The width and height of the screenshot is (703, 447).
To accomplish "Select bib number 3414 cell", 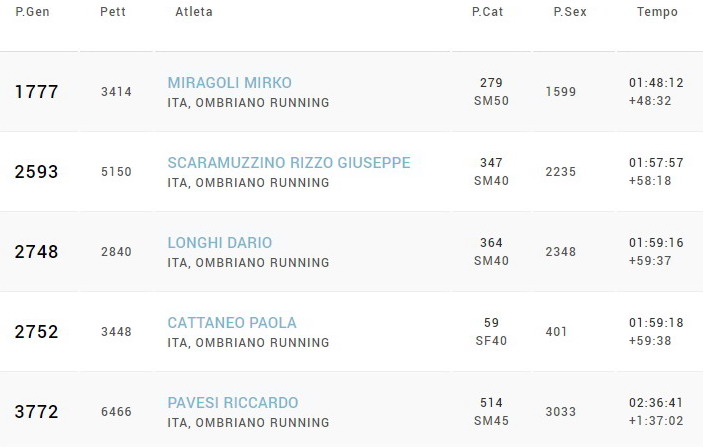I will pos(116,92).
